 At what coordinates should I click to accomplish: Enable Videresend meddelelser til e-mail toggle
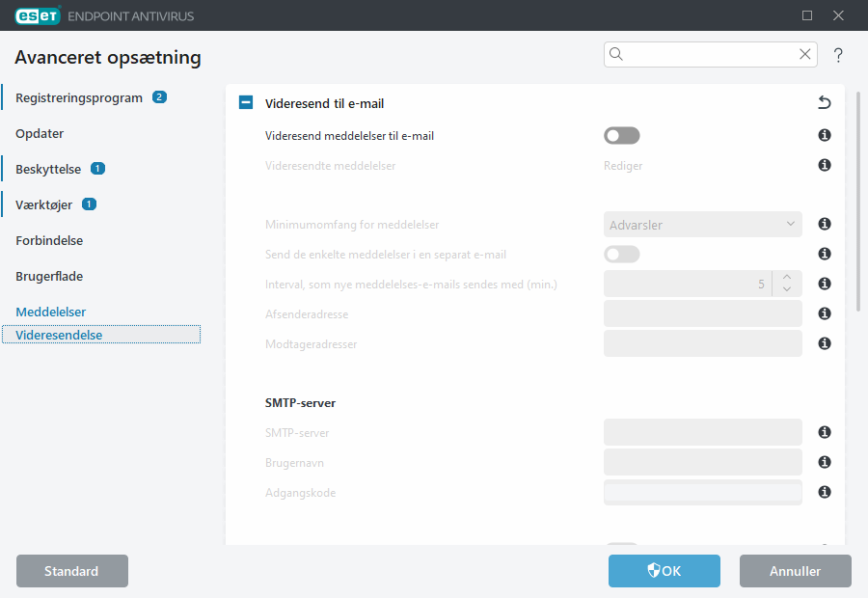(622, 136)
